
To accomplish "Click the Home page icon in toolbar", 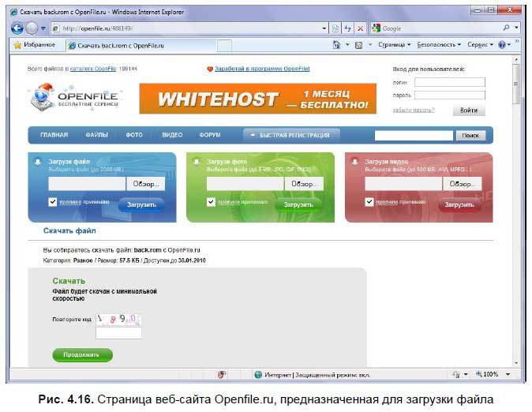I will coord(338,45).
